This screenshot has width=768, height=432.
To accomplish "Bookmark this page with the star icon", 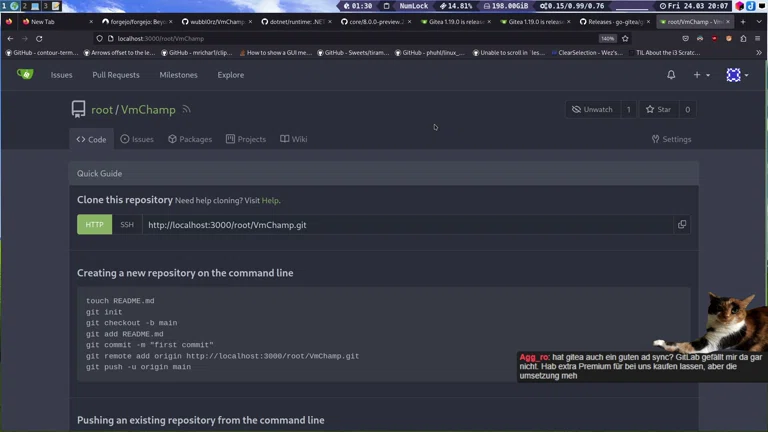I will [625, 38].
